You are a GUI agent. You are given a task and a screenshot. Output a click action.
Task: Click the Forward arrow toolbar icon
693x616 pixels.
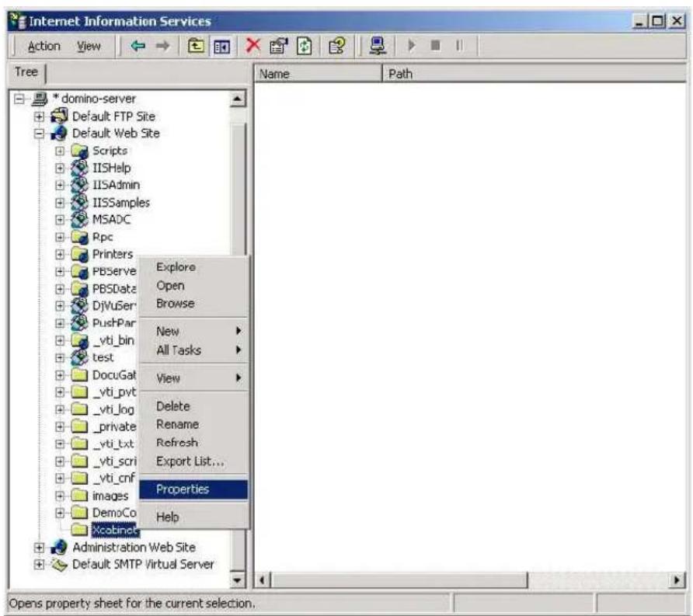coord(162,46)
